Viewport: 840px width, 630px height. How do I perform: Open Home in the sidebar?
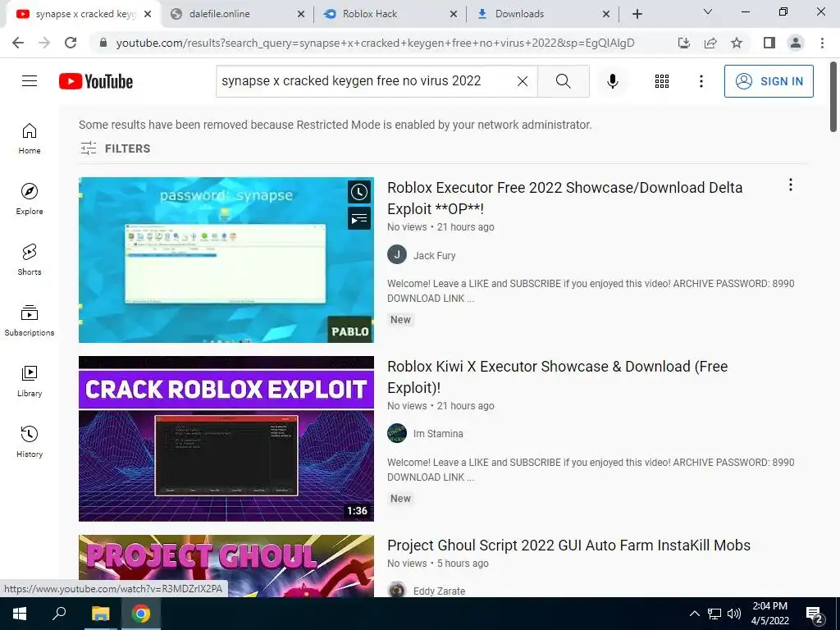(x=30, y=139)
